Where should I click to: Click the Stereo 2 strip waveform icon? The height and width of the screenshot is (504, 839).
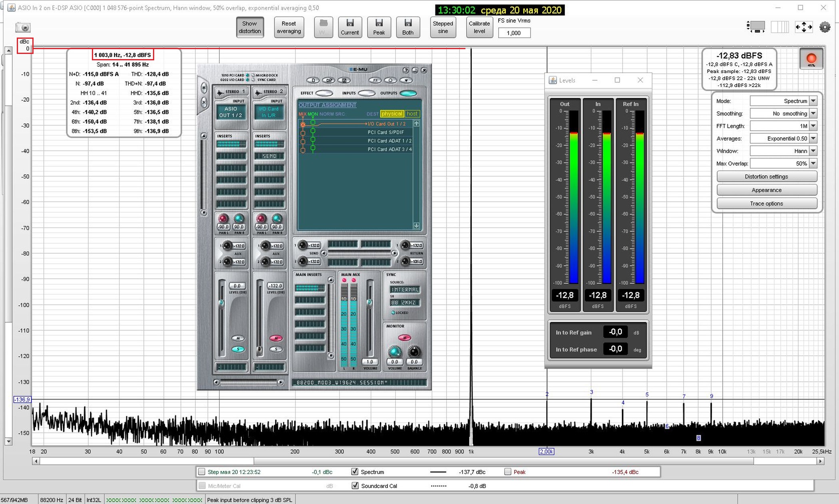point(258,93)
